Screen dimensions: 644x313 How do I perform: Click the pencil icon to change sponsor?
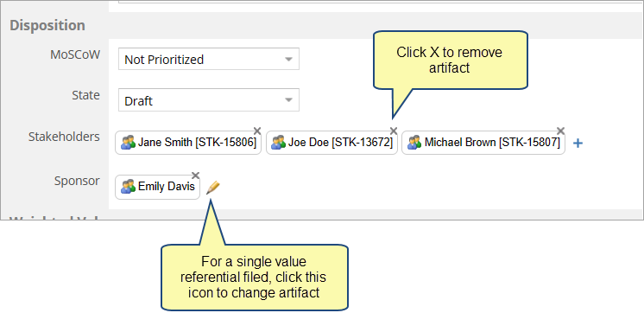coord(212,188)
